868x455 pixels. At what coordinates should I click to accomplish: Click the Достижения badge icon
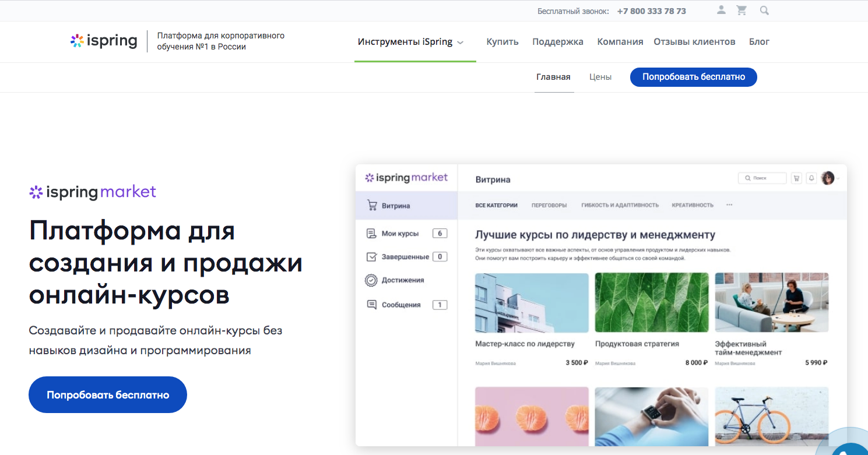click(x=371, y=280)
